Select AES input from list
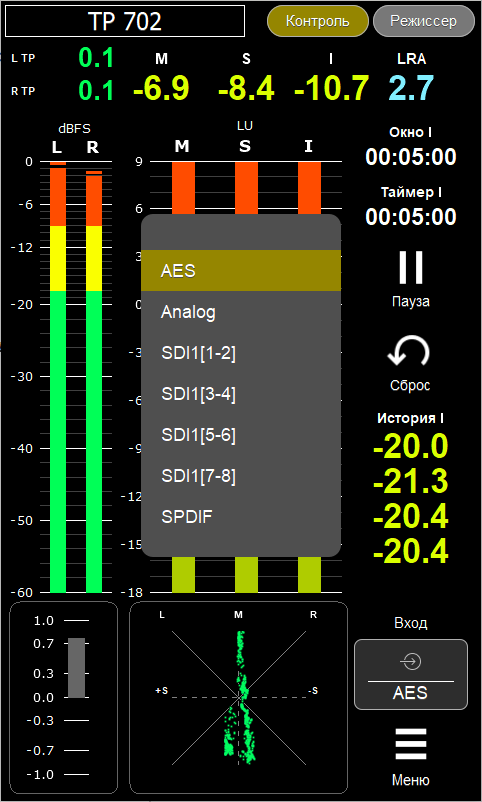Image resolution: width=482 pixels, height=802 pixels. point(241,271)
